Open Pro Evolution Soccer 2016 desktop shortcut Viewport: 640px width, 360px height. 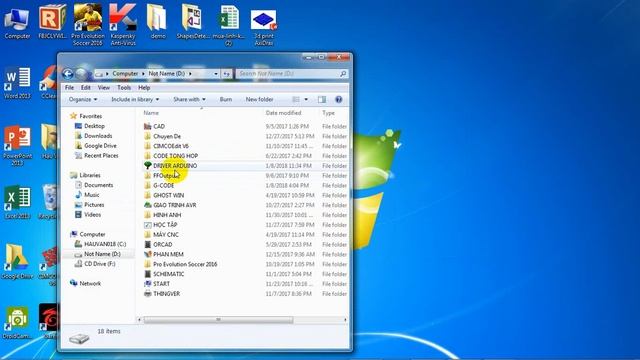pyautogui.click(x=88, y=24)
